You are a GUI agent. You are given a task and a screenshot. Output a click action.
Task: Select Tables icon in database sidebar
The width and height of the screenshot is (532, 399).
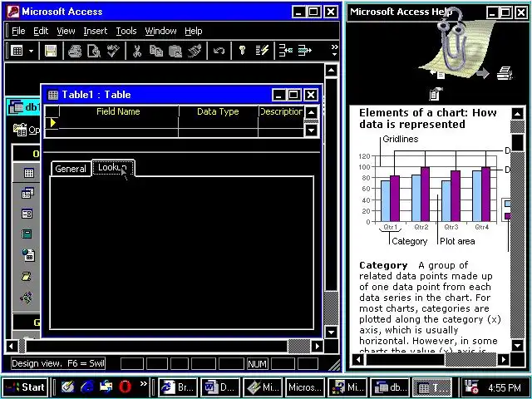[x=28, y=173]
